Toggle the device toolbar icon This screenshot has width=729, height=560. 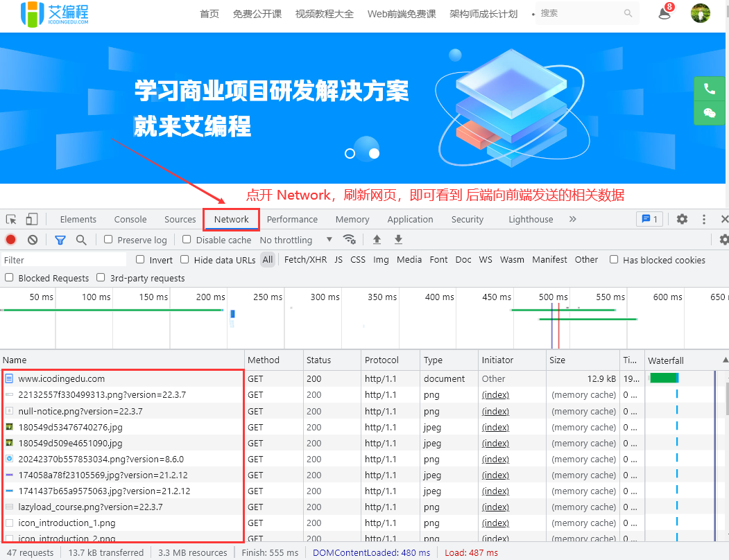pos(32,219)
